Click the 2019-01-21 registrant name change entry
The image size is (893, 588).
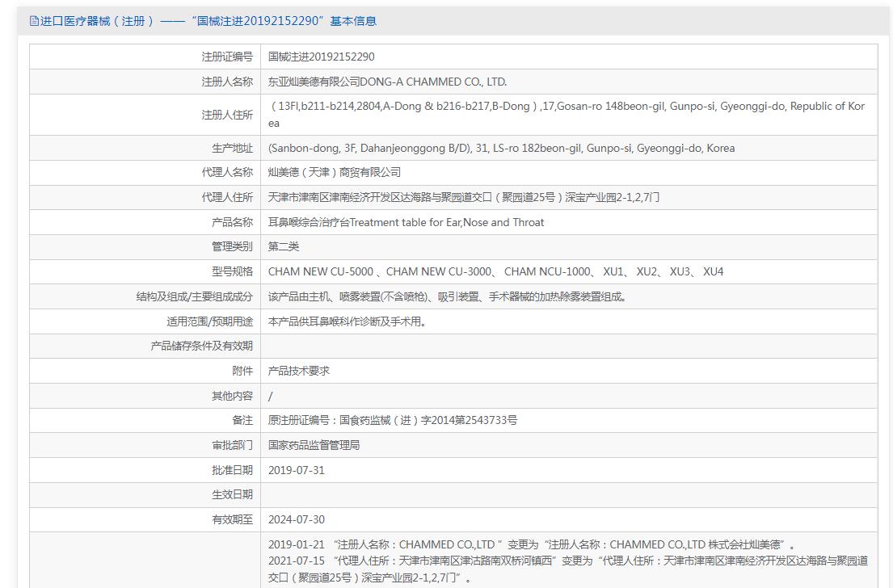point(531,545)
